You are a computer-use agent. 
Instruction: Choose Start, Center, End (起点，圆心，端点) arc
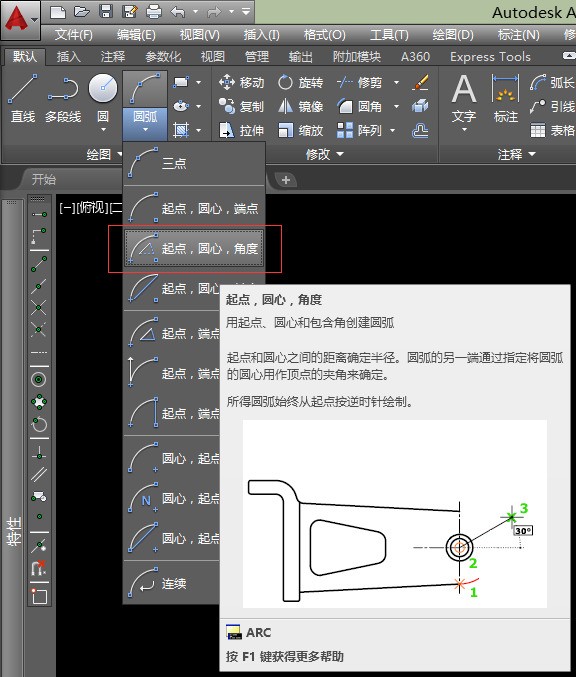(194, 209)
